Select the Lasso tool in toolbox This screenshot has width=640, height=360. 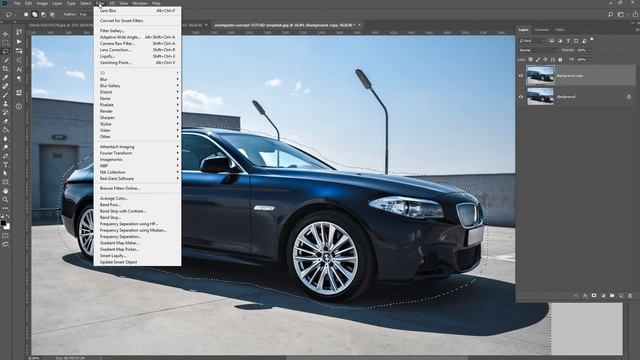tap(5, 51)
